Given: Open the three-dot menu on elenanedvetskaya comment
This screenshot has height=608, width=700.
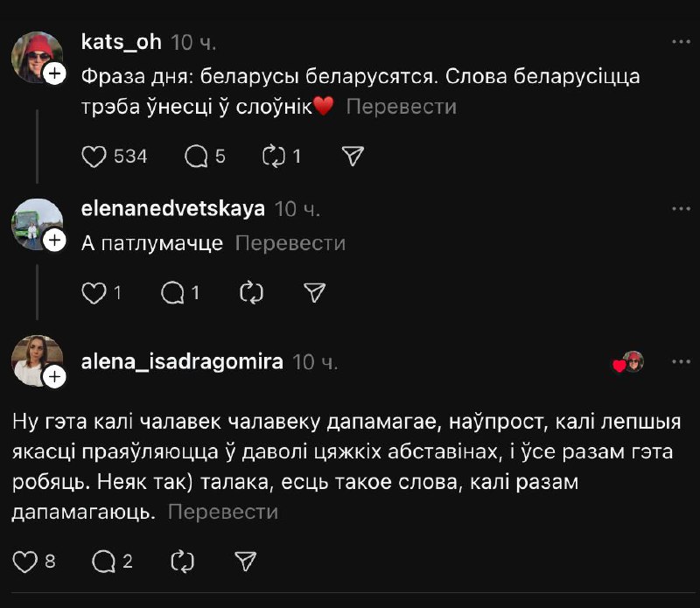Looking at the screenshot, I should click(x=680, y=209).
